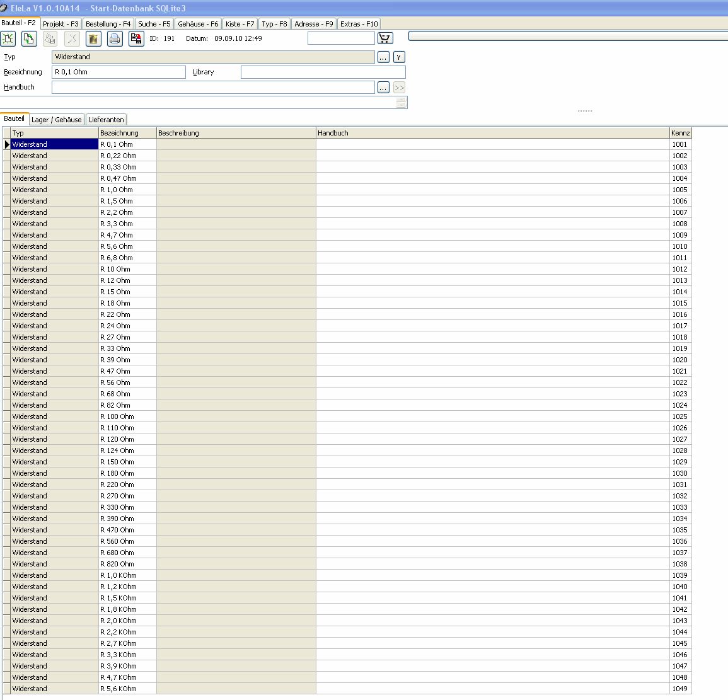Click the print icon
This screenshot has height=700, width=728.
tap(115, 38)
